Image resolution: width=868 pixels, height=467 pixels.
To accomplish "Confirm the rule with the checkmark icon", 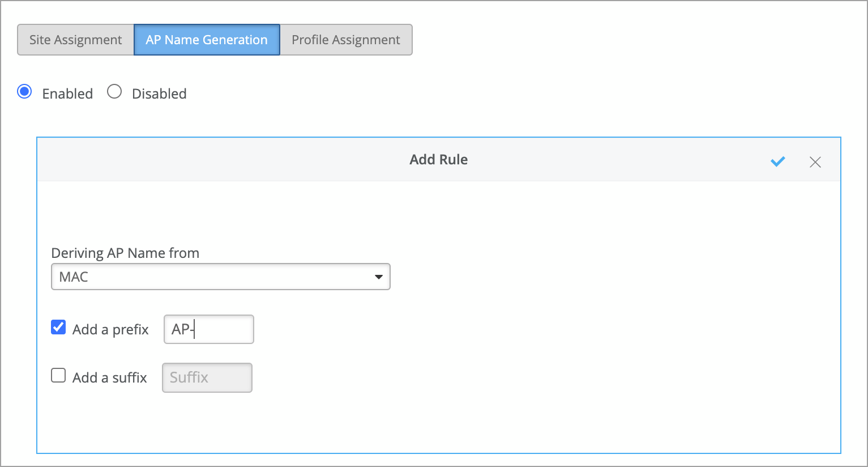I will point(778,162).
